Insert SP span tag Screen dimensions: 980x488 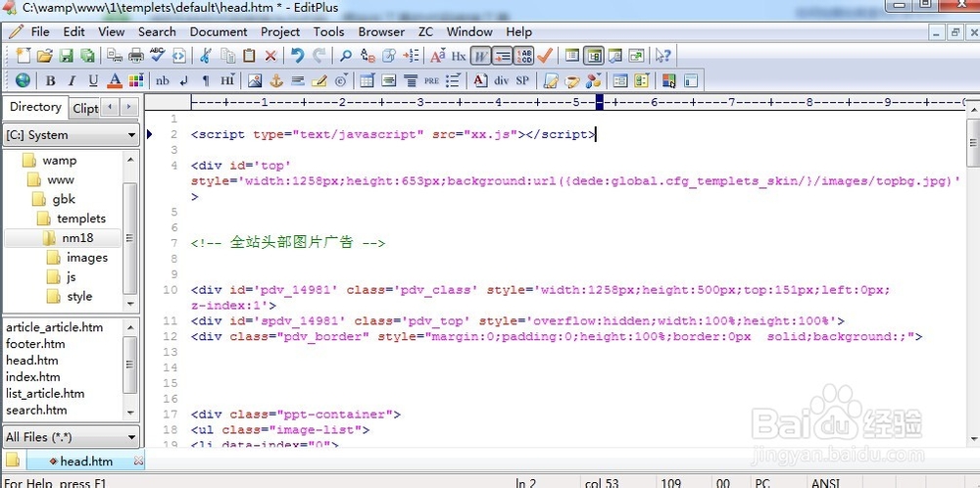pyautogui.click(x=522, y=80)
